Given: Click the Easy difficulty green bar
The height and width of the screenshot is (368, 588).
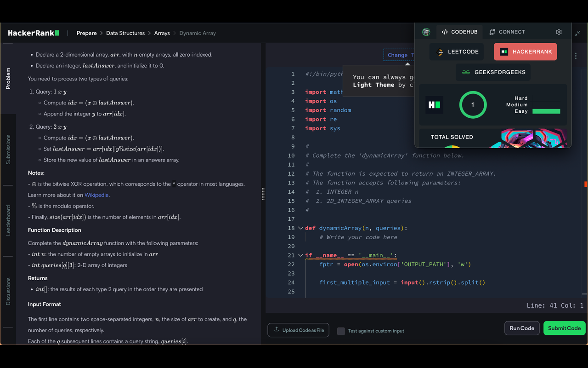Looking at the screenshot, I should click(x=546, y=111).
